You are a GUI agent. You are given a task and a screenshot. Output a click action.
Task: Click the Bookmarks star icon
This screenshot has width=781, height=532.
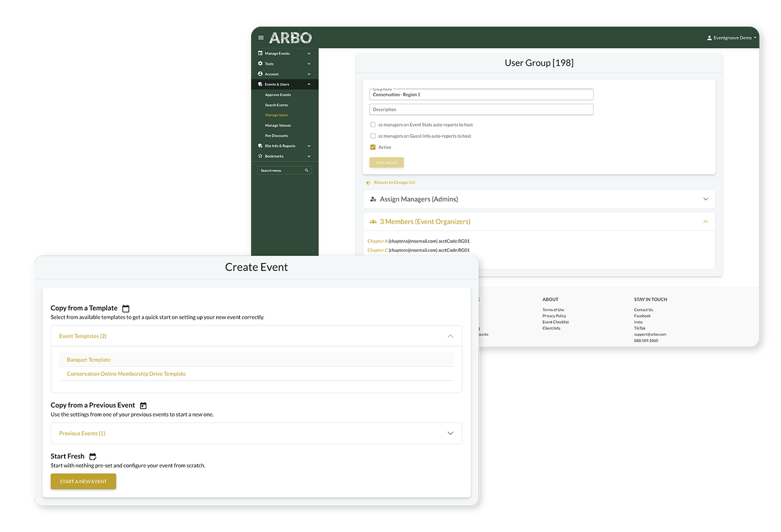(260, 156)
